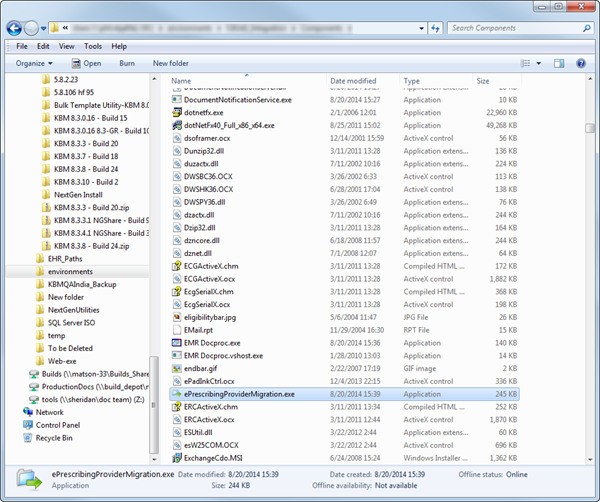The width and height of the screenshot is (600, 502).
Task: Click the refresh button beside address bar
Action: point(435,28)
